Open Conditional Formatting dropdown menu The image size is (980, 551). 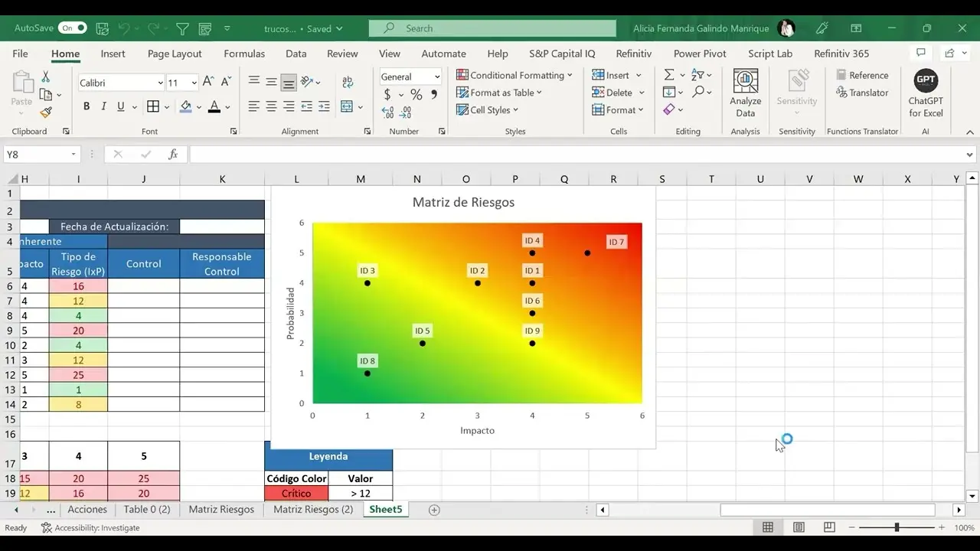[x=514, y=75]
